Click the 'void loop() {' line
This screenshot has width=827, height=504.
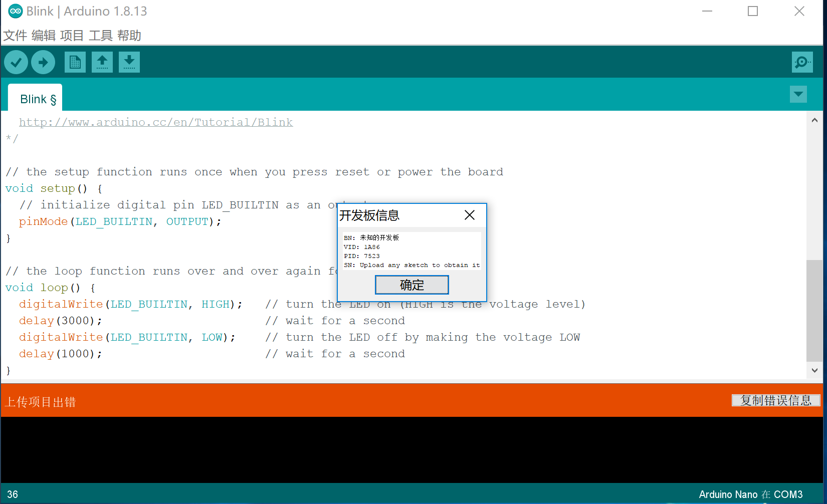(x=51, y=288)
